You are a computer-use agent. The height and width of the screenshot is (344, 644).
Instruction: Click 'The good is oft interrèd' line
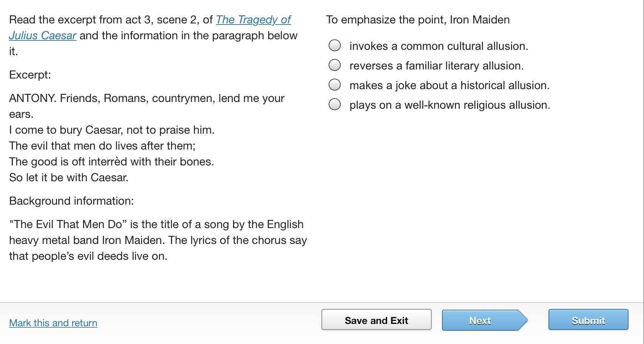coord(111,162)
